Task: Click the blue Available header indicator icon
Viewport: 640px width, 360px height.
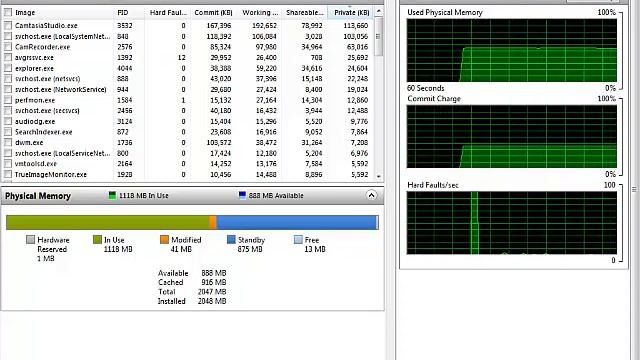Action: [x=242, y=195]
